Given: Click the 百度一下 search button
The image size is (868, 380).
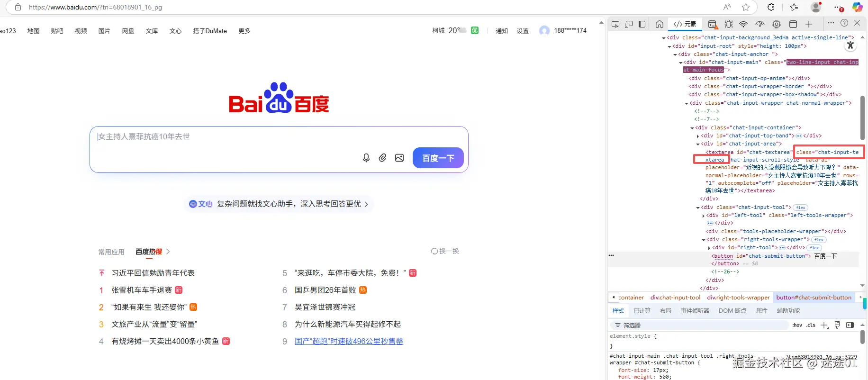Looking at the screenshot, I should (438, 158).
